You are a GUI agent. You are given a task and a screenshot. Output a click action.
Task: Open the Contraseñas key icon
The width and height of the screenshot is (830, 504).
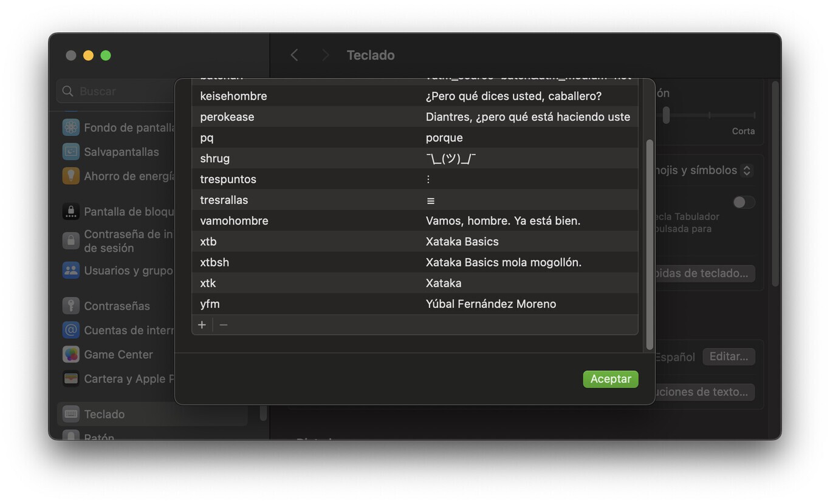71,305
